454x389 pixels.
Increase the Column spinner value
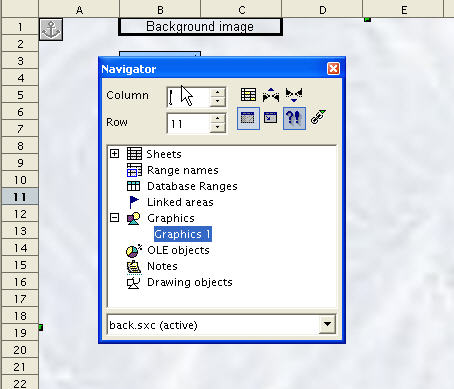point(218,92)
